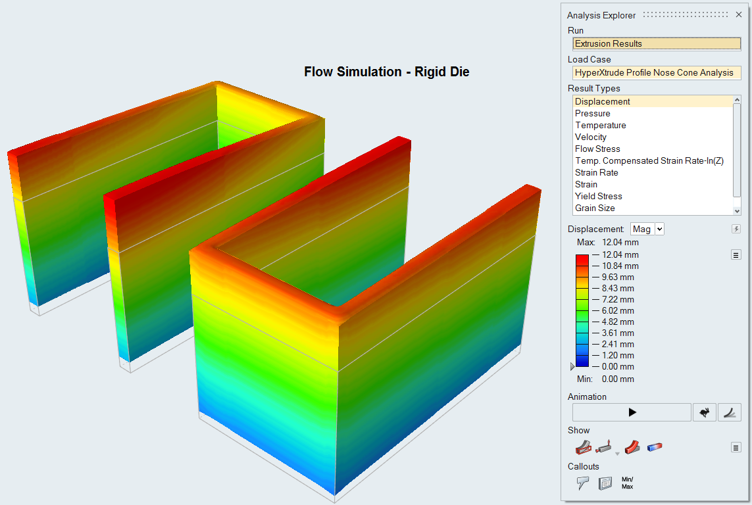752x505 pixels.
Task: Close the Analysis Explorer panel
Action: pos(739,15)
